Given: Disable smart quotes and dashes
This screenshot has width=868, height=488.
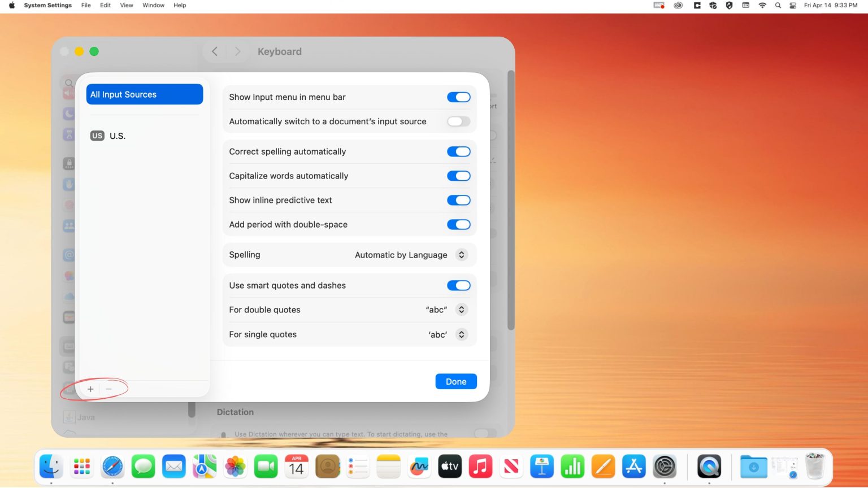Looking at the screenshot, I should click(458, 285).
